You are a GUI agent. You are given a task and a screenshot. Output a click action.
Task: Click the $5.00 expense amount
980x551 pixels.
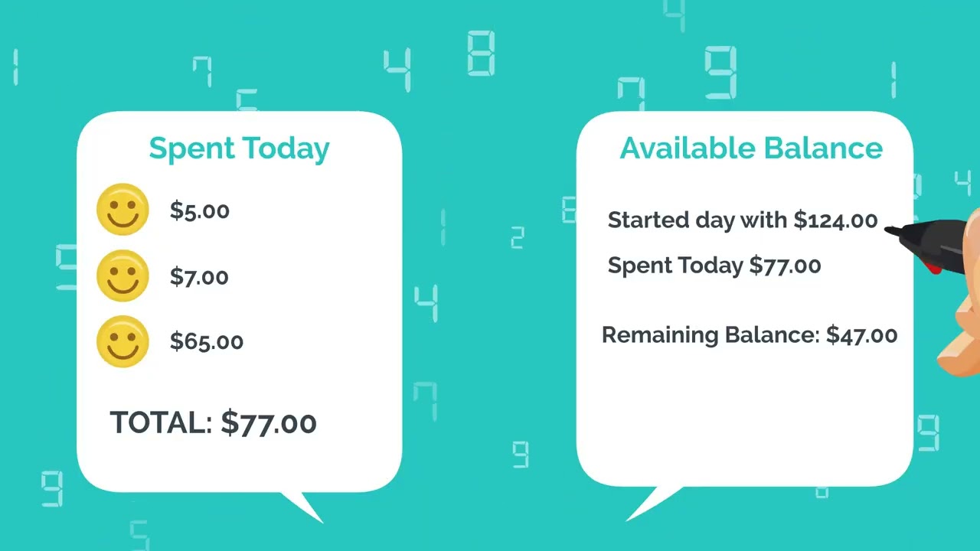click(199, 210)
